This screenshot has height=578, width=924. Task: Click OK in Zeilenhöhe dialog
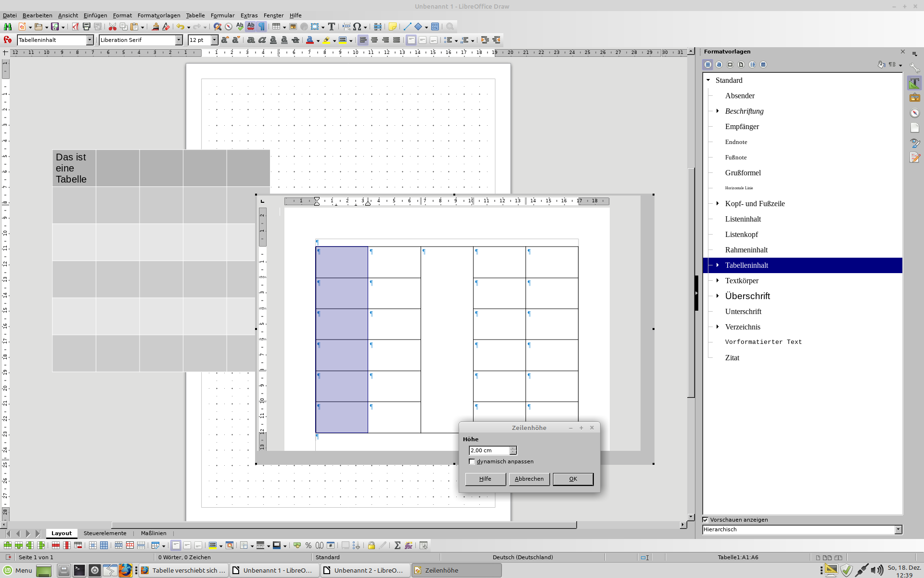573,479
